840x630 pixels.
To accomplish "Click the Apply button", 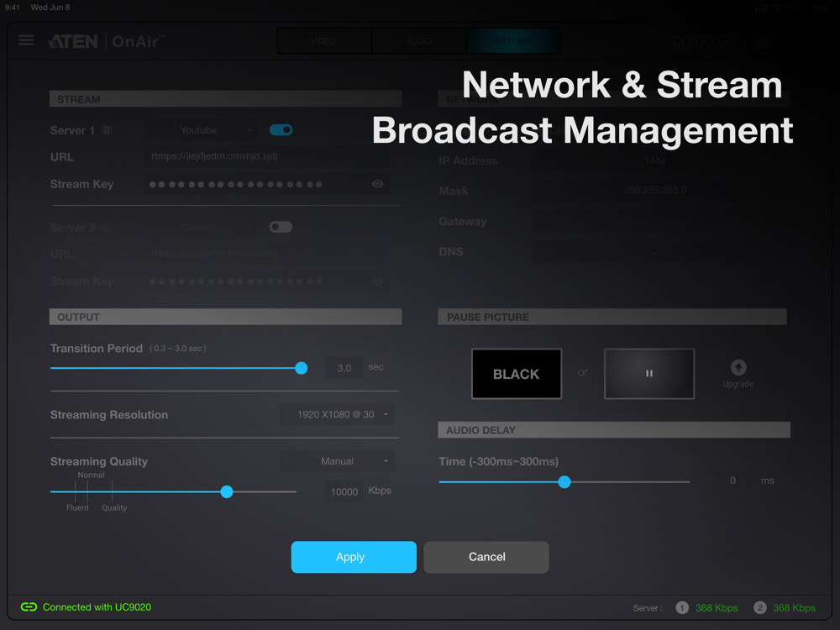I will point(354,557).
